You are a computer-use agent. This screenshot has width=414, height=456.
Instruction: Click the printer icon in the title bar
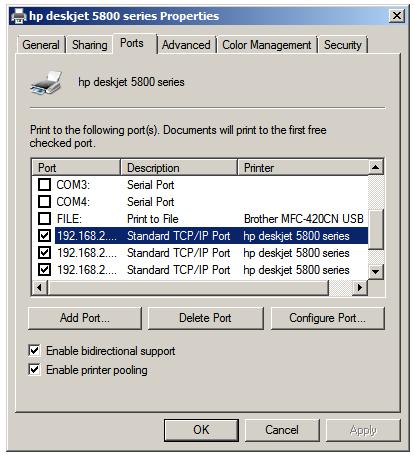click(x=19, y=16)
